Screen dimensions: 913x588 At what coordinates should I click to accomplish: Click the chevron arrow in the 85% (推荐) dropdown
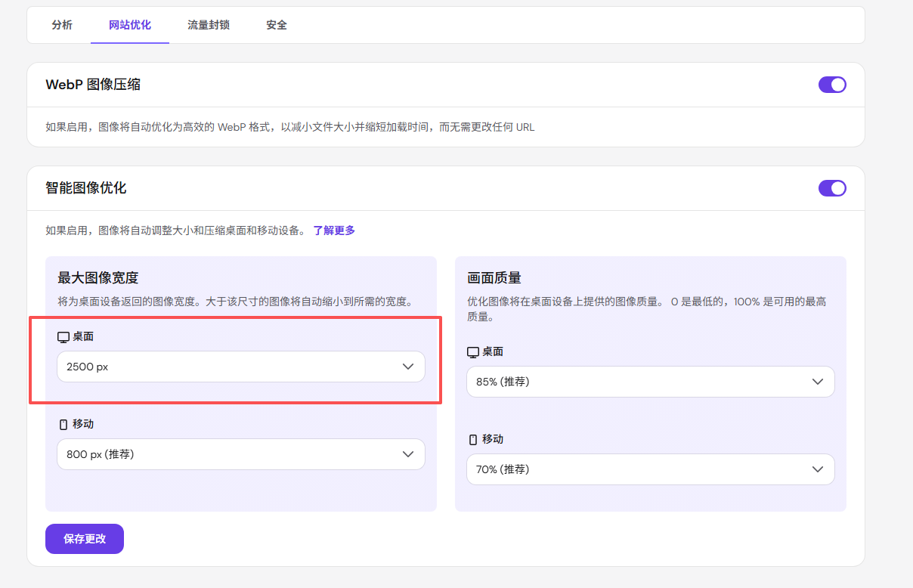click(x=817, y=382)
